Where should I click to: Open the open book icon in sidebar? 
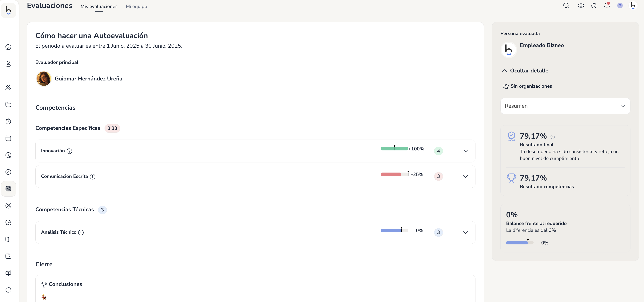8,239
